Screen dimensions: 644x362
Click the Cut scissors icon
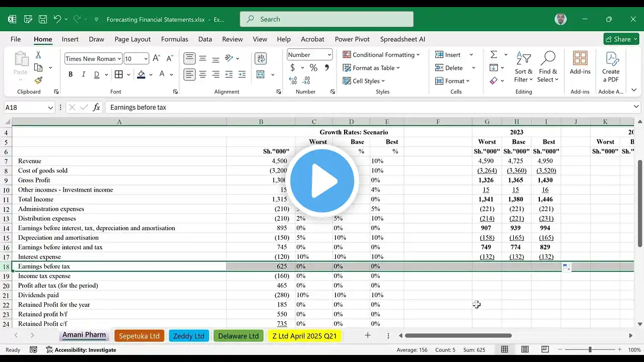[x=38, y=55]
